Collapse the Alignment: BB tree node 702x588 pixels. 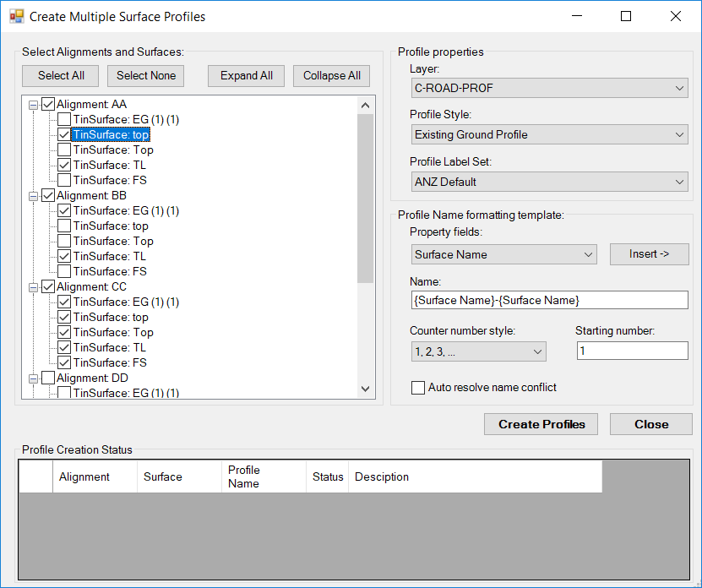click(33, 196)
